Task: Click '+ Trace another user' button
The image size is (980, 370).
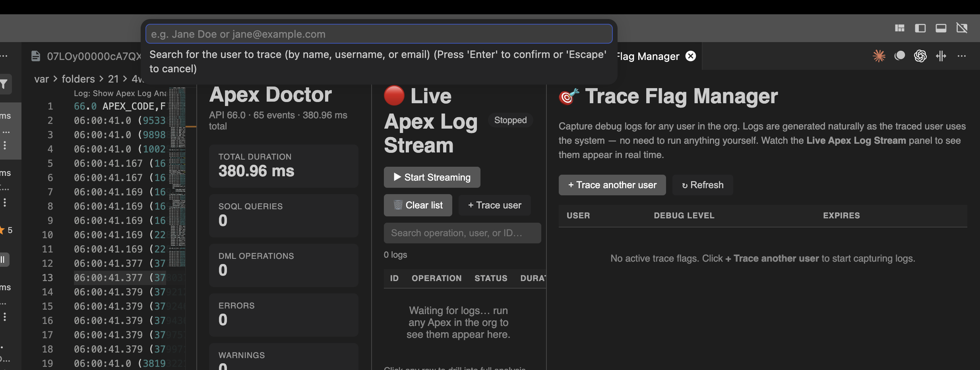Action: click(612, 185)
